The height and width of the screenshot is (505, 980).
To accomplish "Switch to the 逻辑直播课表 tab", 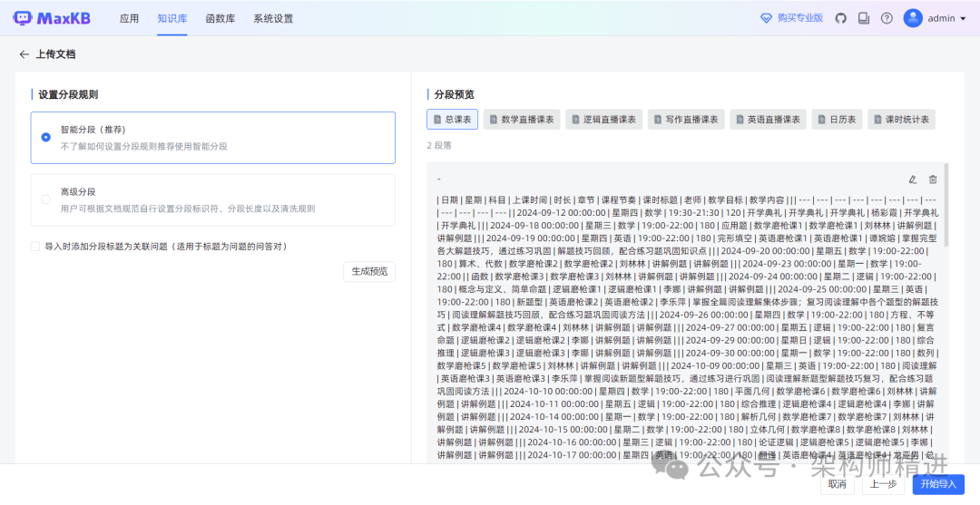I will coord(604,120).
